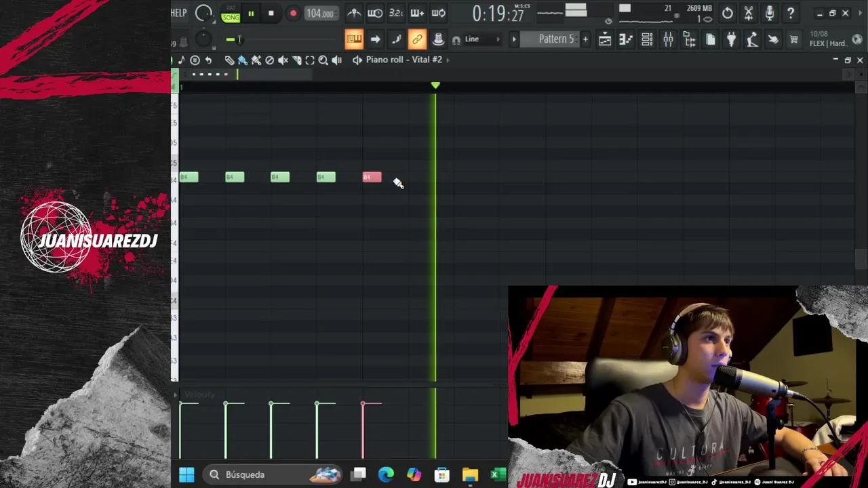Click the undo history circular arrow
The height and width of the screenshot is (488, 868).
tap(727, 13)
